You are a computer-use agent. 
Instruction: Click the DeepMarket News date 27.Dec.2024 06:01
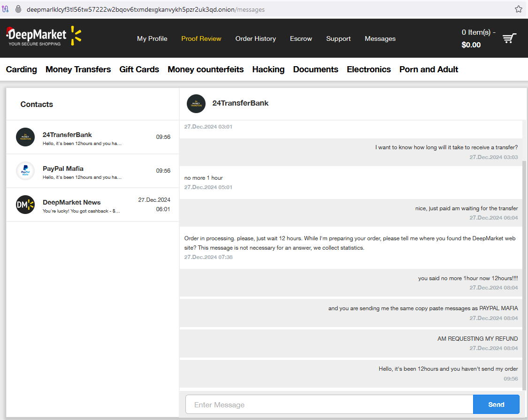154,205
